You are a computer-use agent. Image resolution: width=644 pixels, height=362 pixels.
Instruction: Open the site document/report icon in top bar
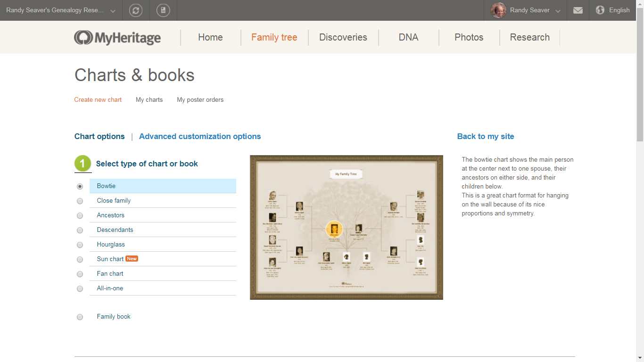(x=163, y=10)
